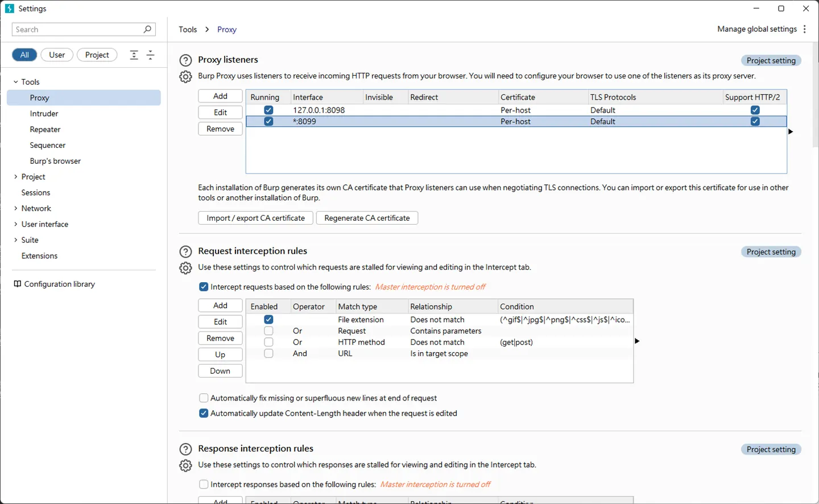This screenshot has height=504, width=819.
Task: Edit the selected request interception rule
Action: click(221, 322)
